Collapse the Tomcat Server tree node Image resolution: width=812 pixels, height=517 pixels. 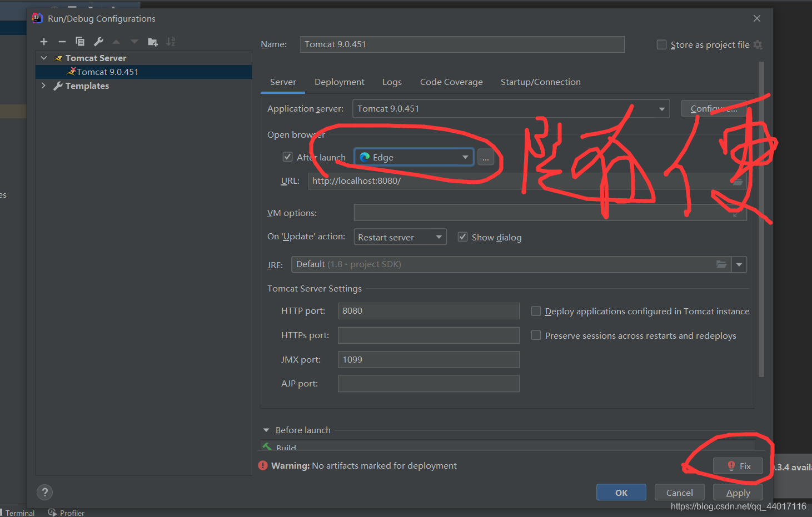pyautogui.click(x=44, y=58)
